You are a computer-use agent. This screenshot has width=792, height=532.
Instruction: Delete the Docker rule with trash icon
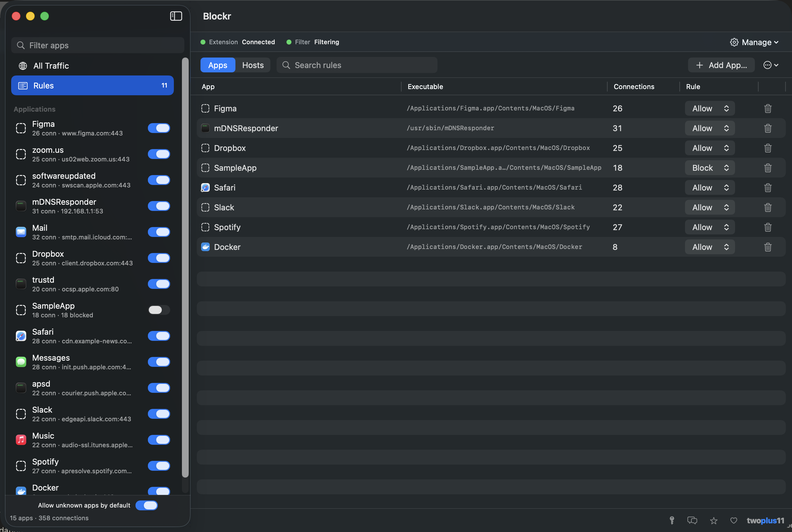tap(768, 247)
